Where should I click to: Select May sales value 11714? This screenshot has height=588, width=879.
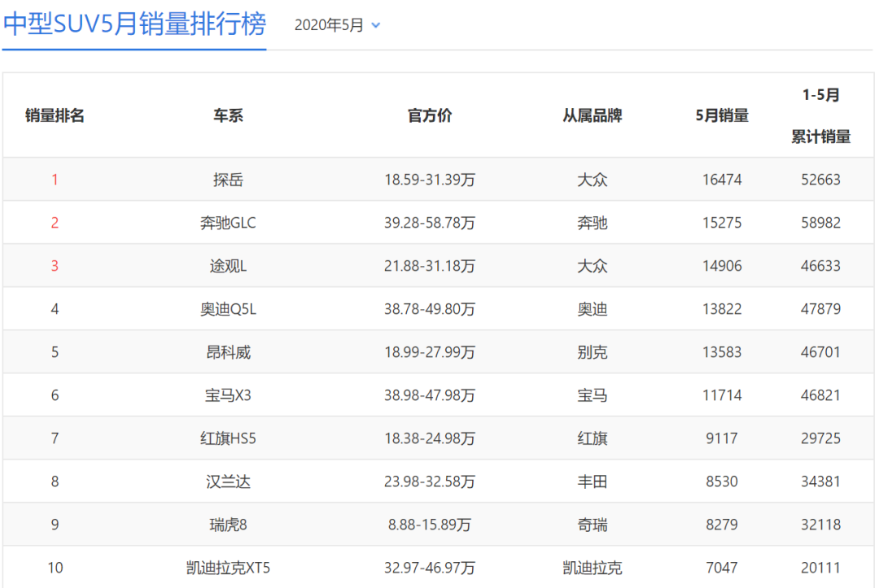click(722, 395)
